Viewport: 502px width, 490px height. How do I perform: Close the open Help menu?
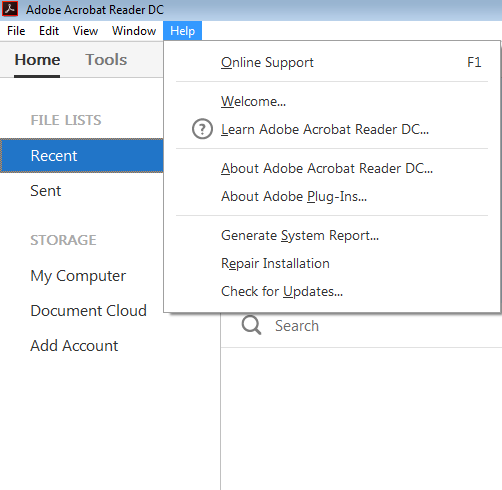click(x=182, y=31)
